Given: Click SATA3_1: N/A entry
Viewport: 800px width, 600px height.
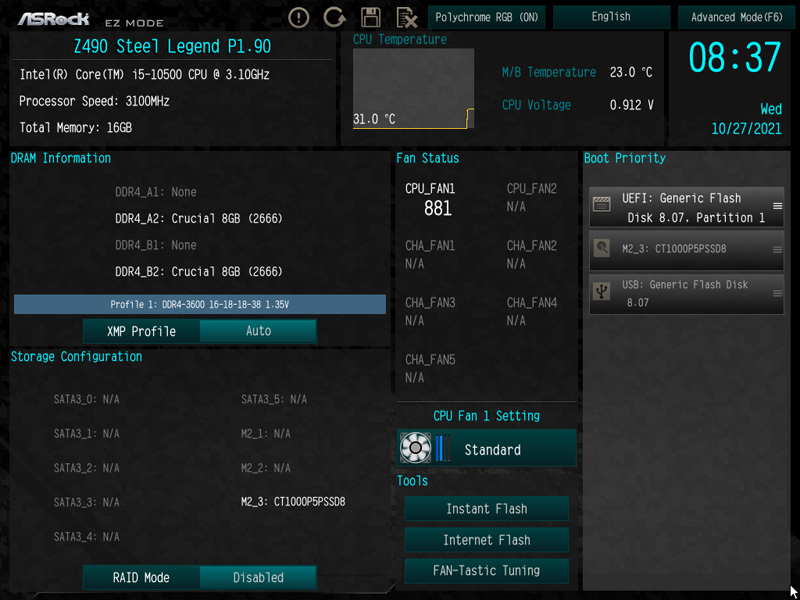Looking at the screenshot, I should [x=86, y=434].
